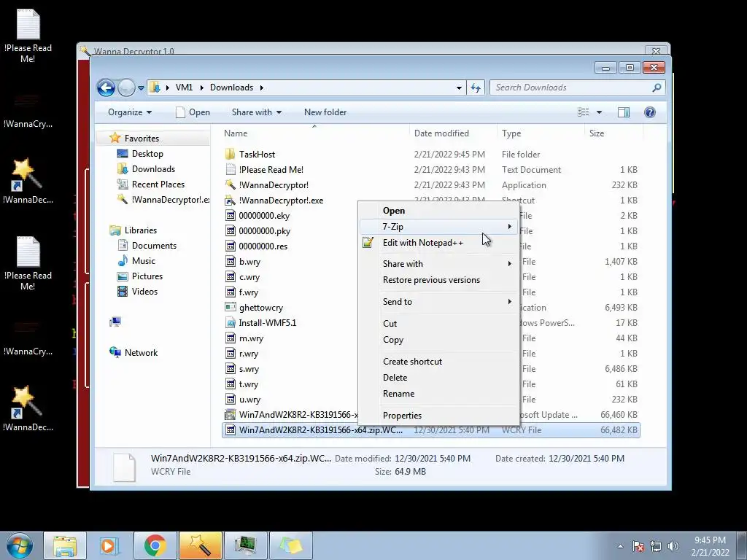747x560 pixels.
Task: Sort by Date modified column header
Action: click(441, 133)
